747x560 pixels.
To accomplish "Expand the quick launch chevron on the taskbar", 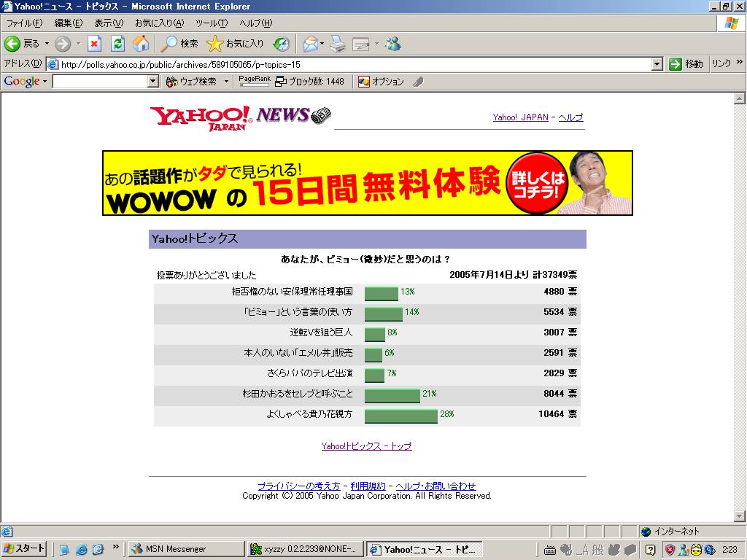I will (x=115, y=547).
